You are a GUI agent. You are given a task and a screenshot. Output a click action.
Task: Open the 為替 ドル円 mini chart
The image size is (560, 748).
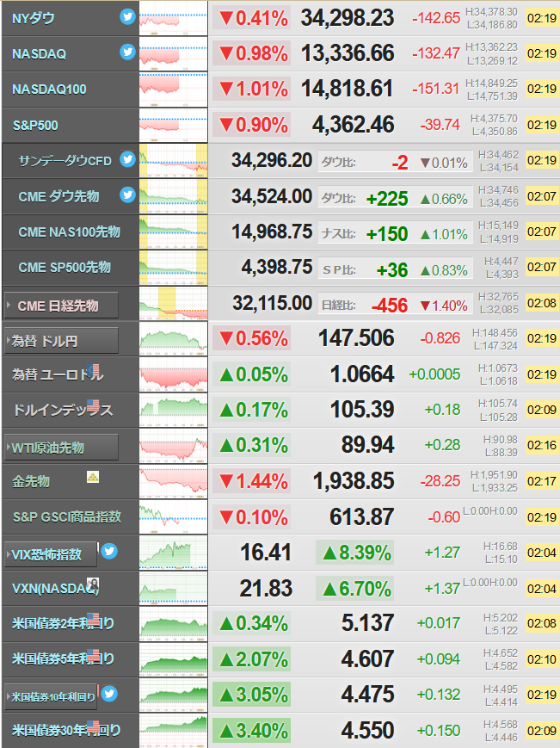coord(174,338)
